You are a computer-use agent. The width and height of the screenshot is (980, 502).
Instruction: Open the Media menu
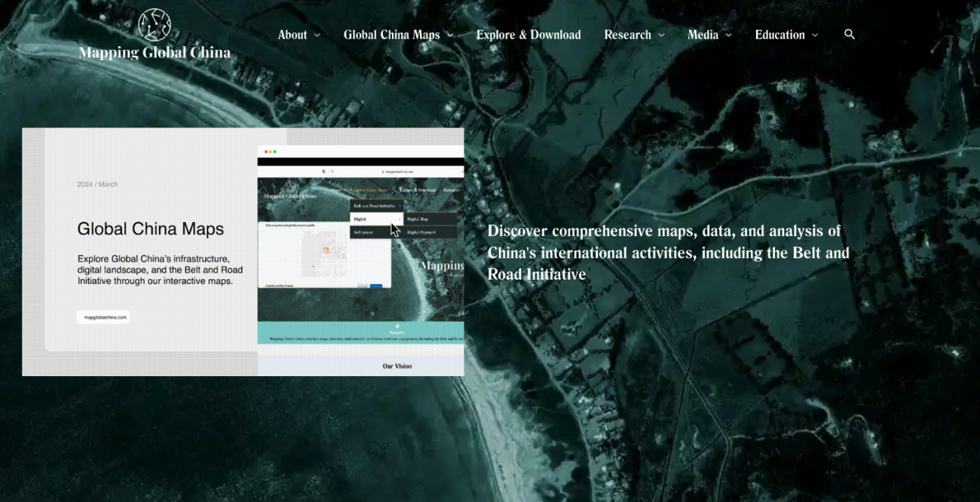point(703,35)
